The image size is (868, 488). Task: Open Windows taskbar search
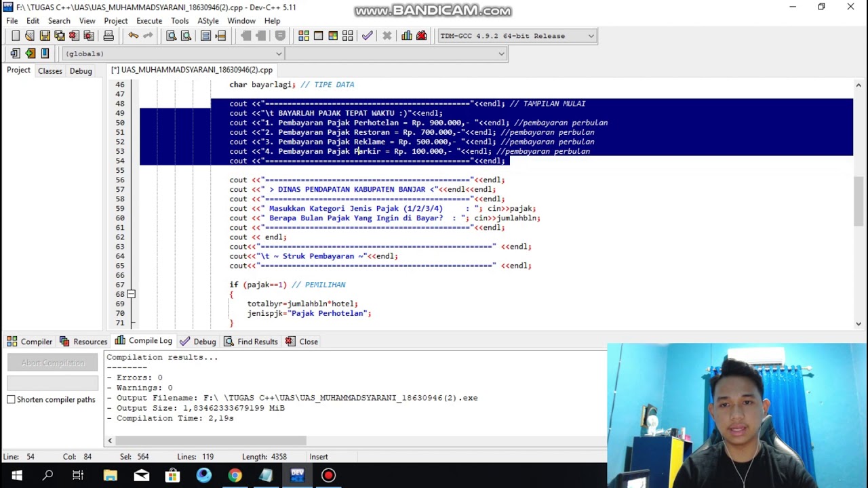pos(47,475)
